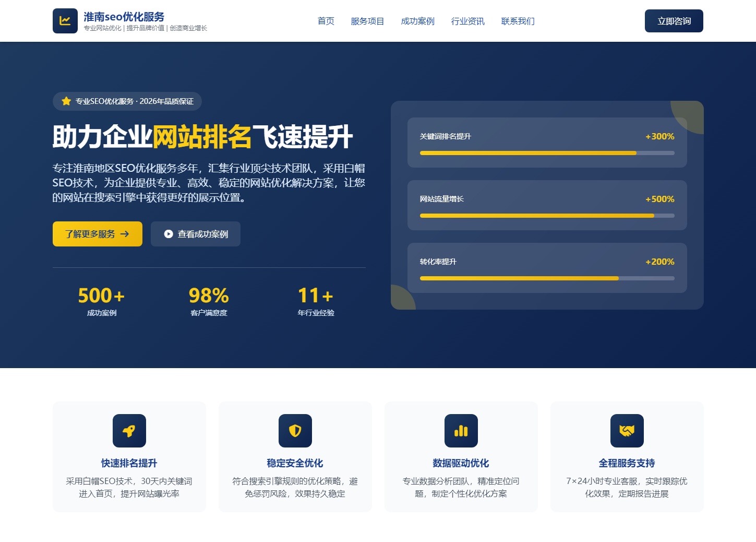Click the play icon beside 查看成功案例

pos(169,234)
